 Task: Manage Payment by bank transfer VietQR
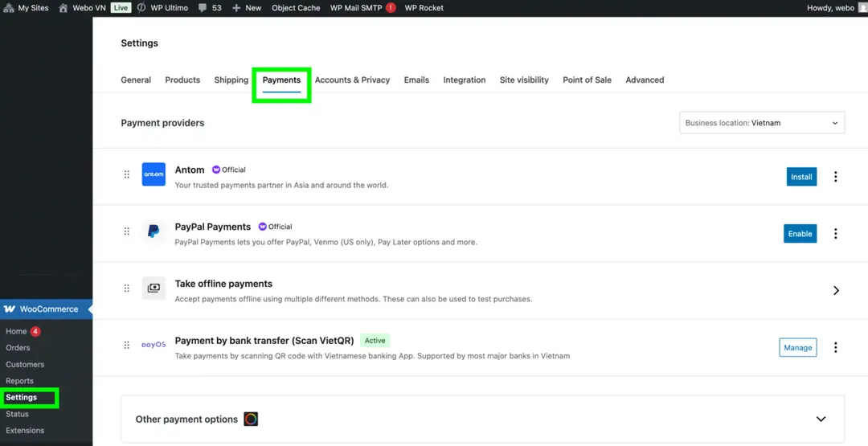pos(798,347)
